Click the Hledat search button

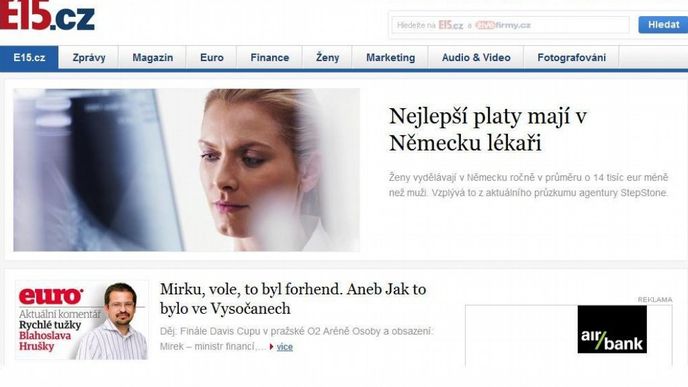point(663,25)
